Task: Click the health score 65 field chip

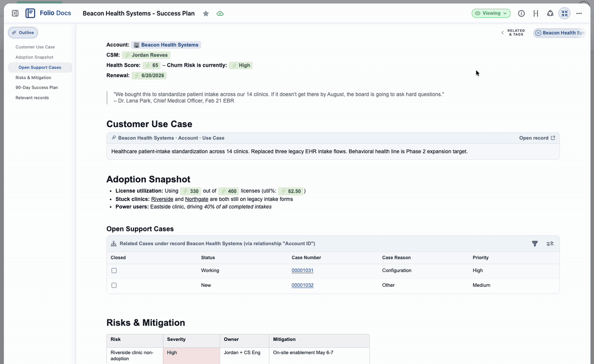Action: click(x=151, y=65)
